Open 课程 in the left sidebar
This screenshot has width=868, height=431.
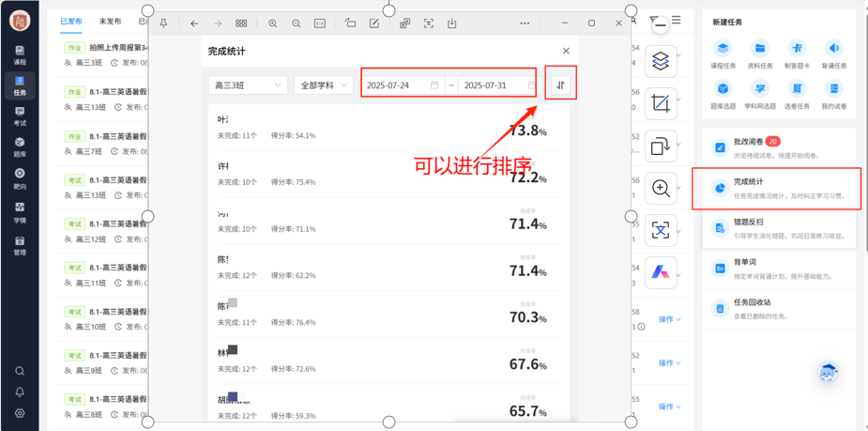20,55
